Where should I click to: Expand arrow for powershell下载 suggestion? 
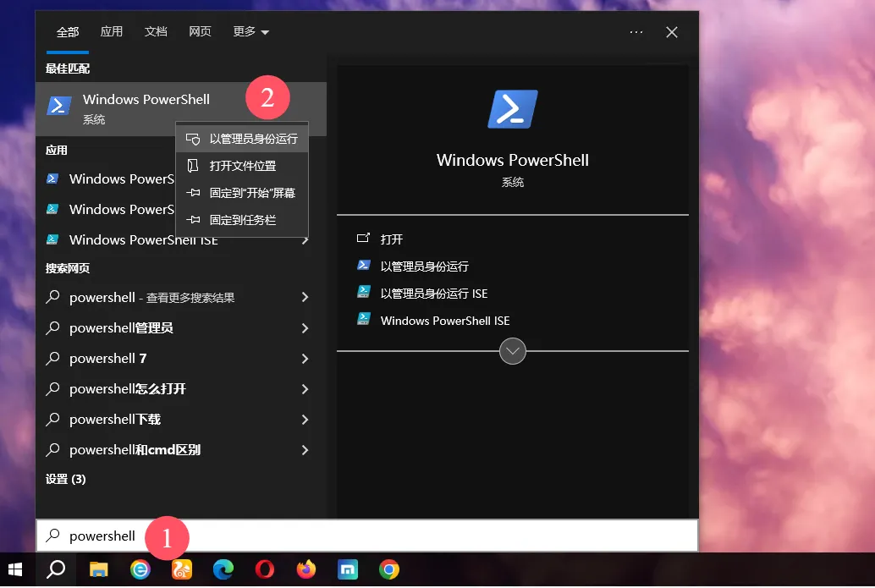(x=305, y=420)
